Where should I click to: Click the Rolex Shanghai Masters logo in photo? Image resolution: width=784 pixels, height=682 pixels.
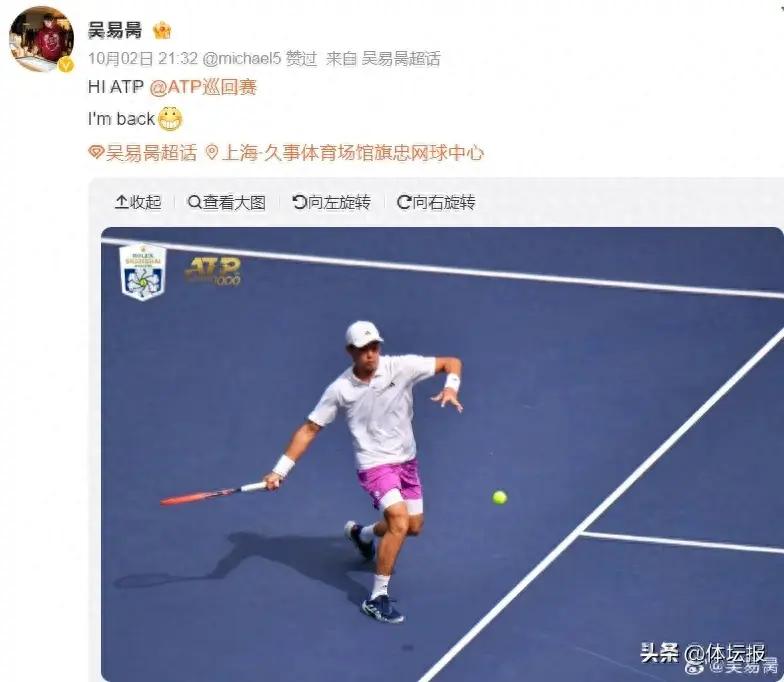142,272
